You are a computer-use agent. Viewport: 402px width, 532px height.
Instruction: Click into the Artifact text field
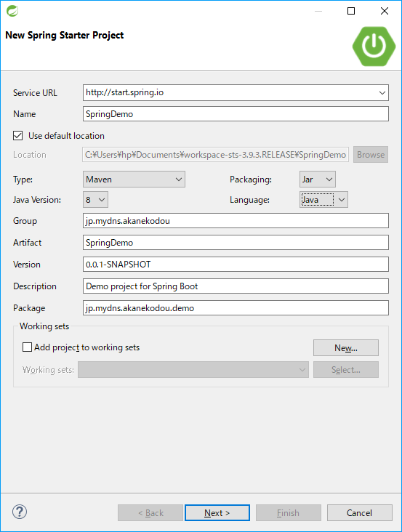(236, 243)
